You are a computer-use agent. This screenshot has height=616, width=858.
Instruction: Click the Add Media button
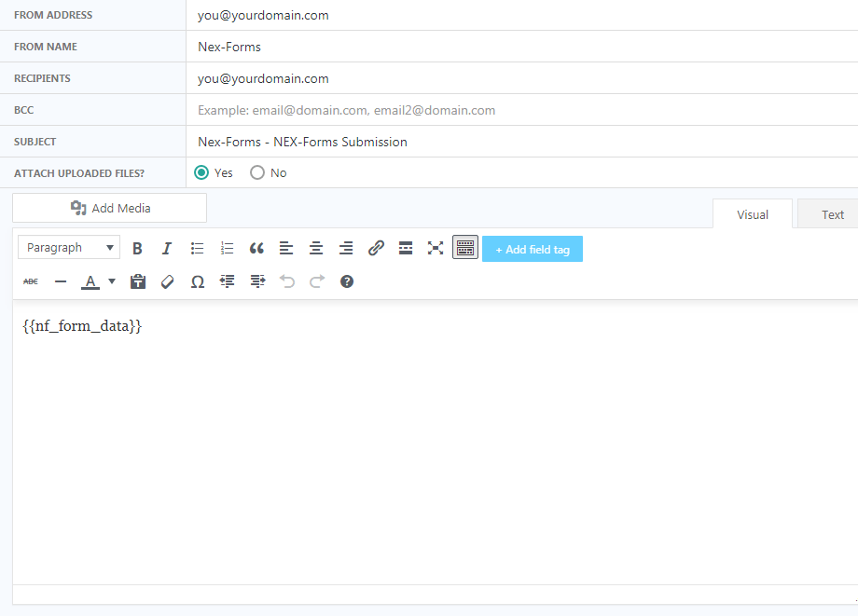tap(109, 208)
